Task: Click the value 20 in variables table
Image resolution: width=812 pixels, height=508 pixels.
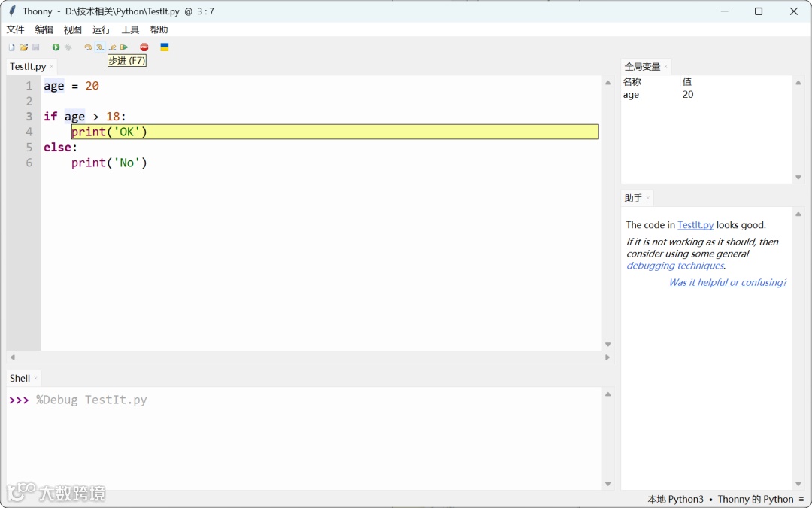Action: tap(688, 94)
